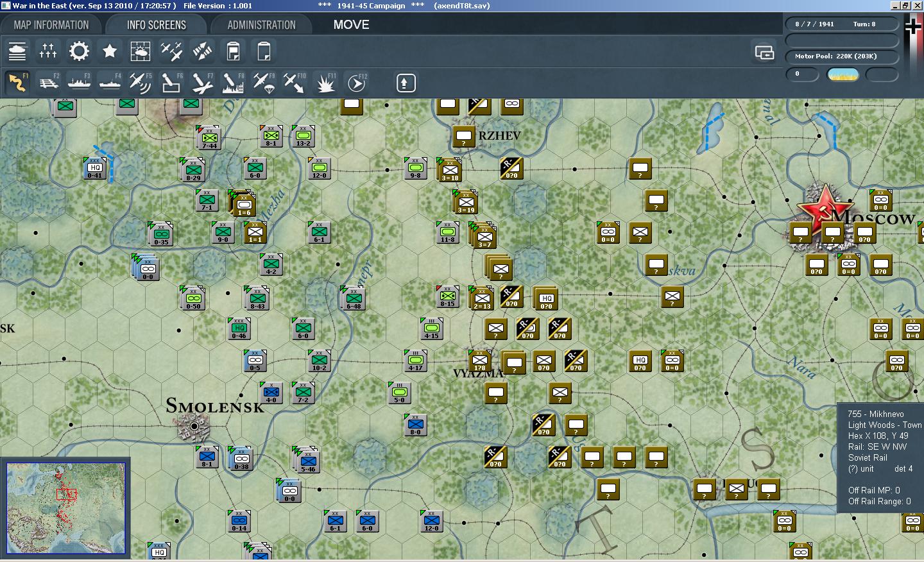Click the 8 / 7 / 1941 date display
Viewport: 924px width, 562px height.
pyautogui.click(x=814, y=24)
